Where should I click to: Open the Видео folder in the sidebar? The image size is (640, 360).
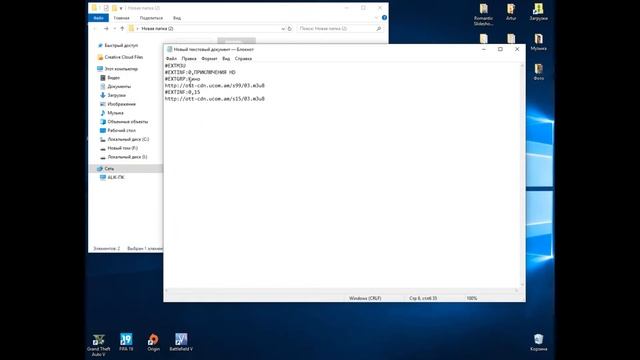coord(113,78)
